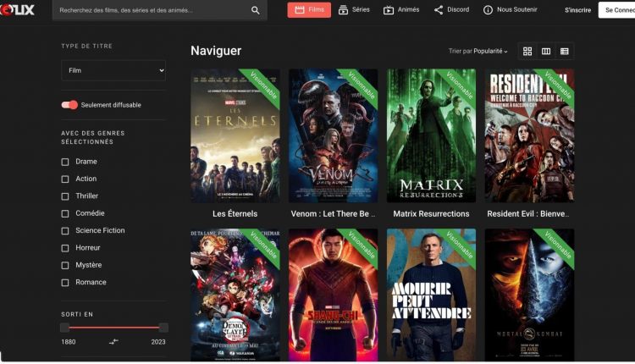Check the Horreur genre box

(65, 248)
